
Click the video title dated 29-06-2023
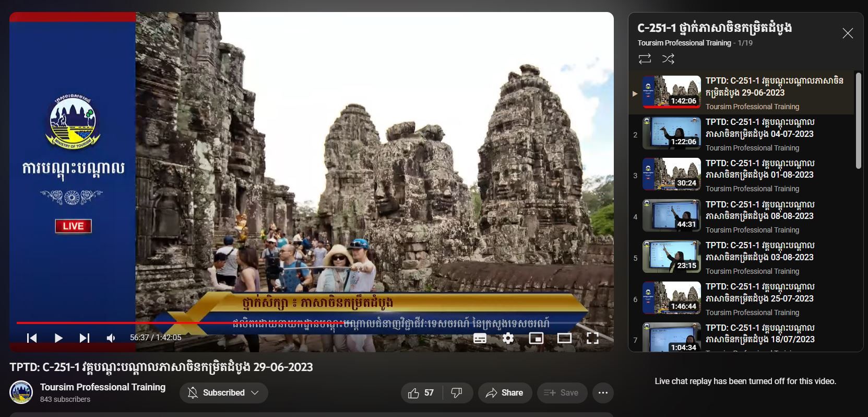tap(161, 367)
